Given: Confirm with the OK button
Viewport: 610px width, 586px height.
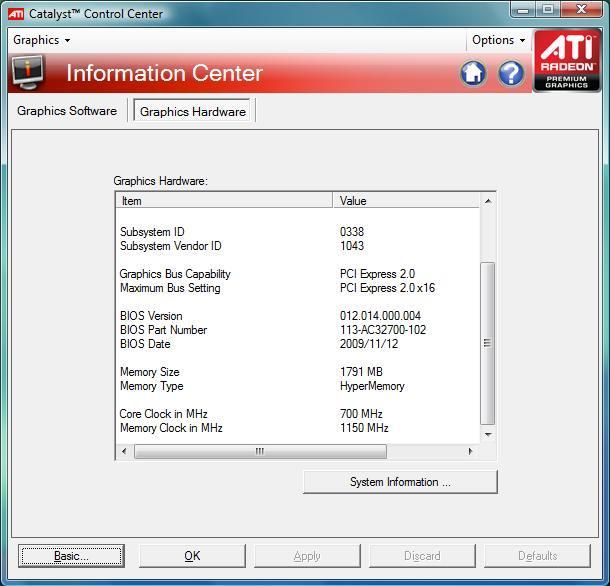Looking at the screenshot, I should point(192,556).
